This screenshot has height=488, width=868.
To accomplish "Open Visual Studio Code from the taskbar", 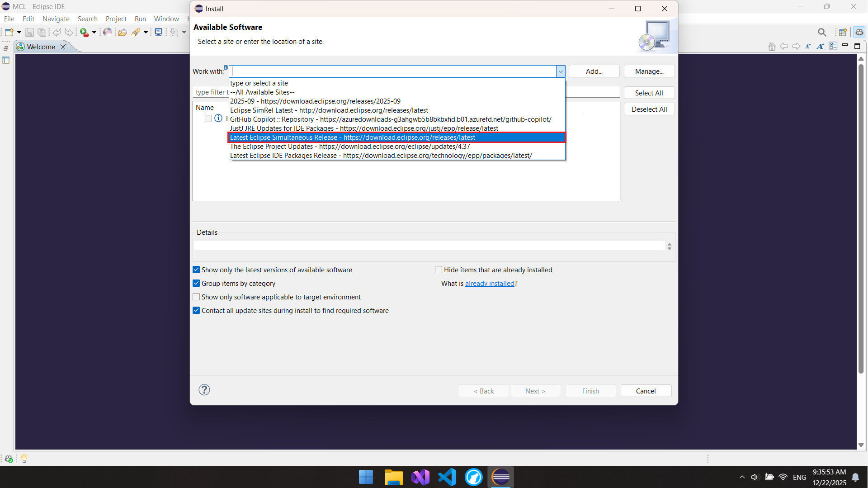I will tap(447, 477).
